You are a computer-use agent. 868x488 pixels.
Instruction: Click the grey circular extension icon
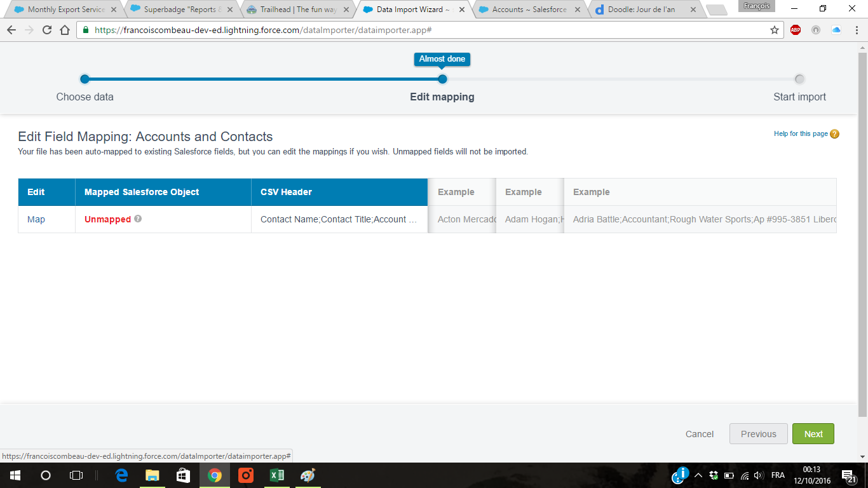point(816,30)
